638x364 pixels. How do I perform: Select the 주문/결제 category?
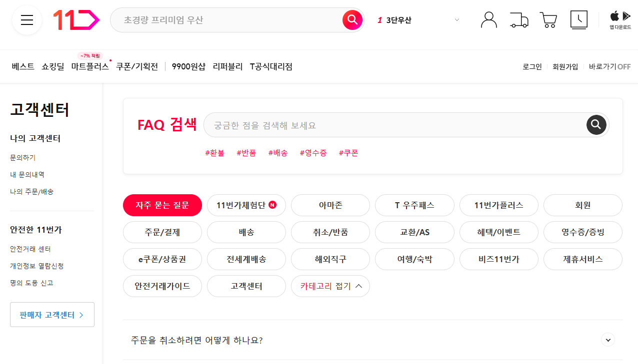[162, 232]
